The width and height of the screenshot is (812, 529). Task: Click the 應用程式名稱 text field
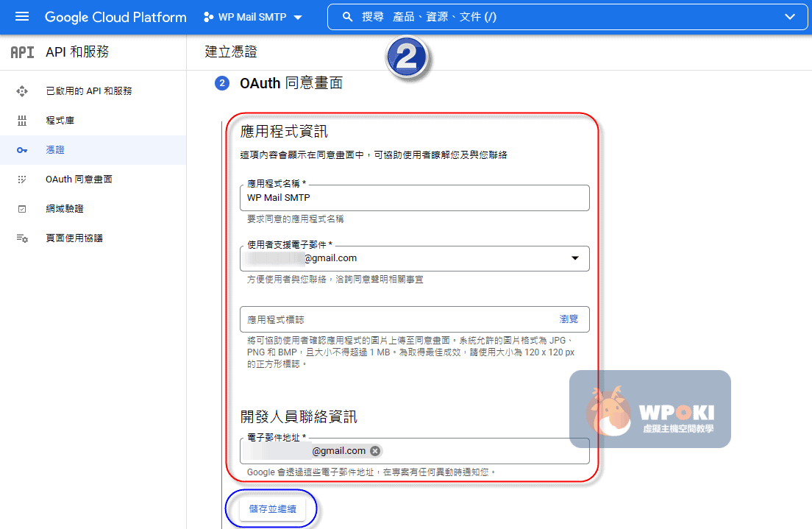[x=414, y=198]
